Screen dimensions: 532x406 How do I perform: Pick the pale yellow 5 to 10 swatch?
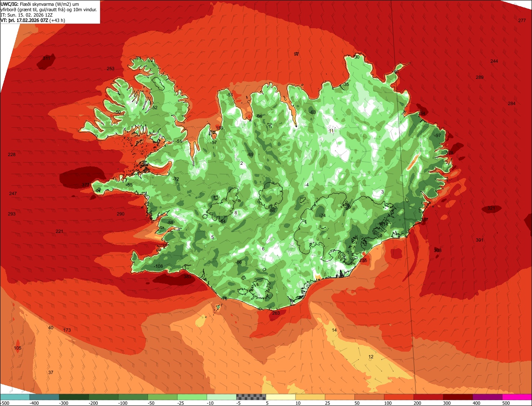point(281,397)
